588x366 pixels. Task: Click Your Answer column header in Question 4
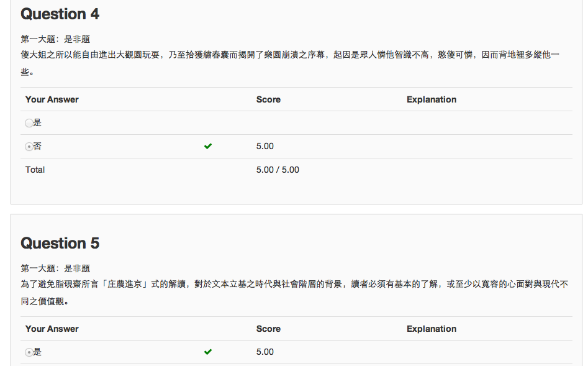52,99
